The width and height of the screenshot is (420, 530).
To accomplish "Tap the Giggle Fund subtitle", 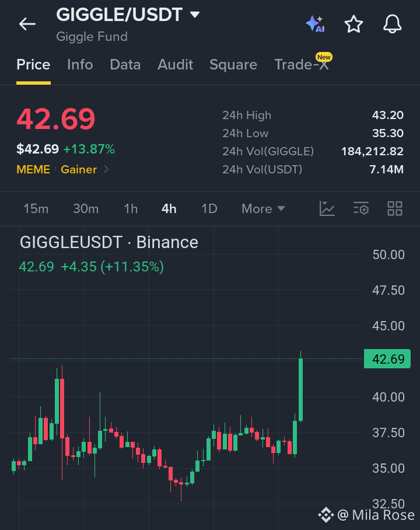I will coord(92,37).
